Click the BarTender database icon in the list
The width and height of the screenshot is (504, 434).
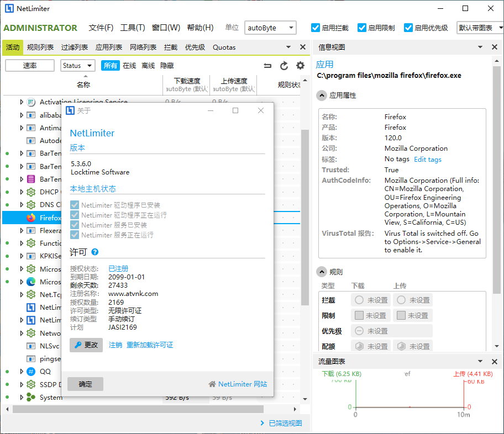tap(31, 179)
